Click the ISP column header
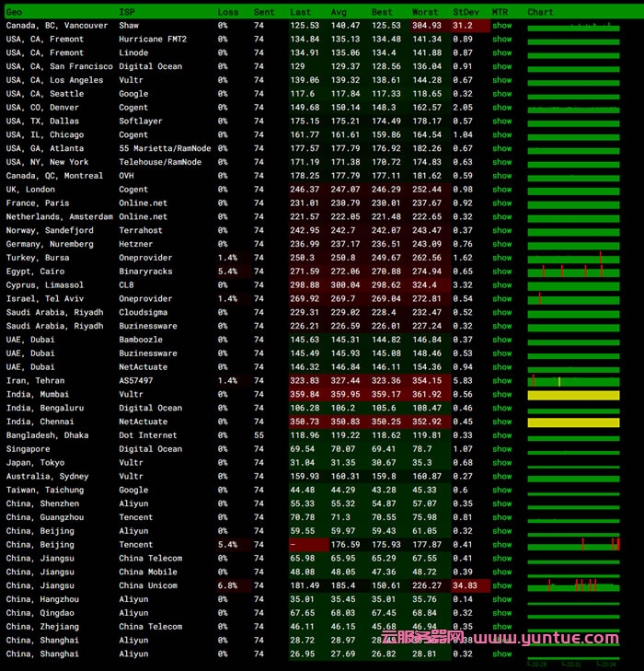 [126, 12]
